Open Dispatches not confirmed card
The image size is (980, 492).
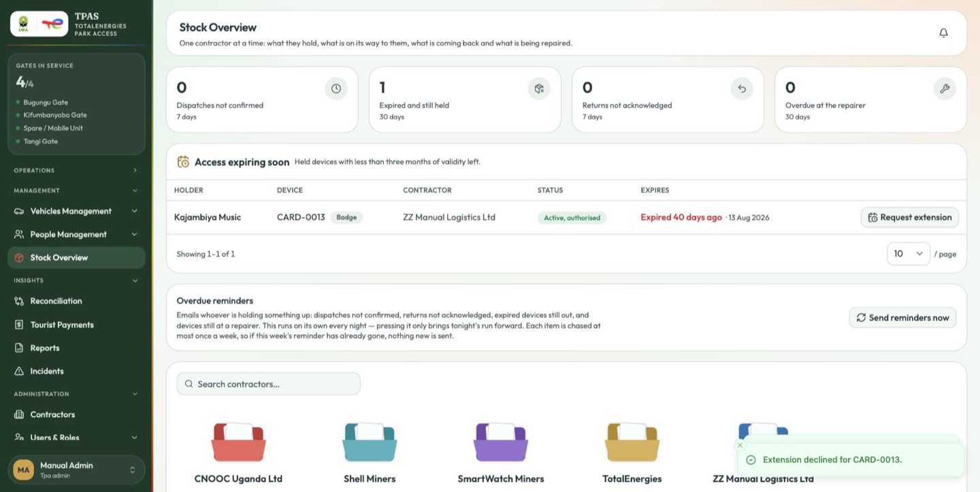tap(262, 99)
